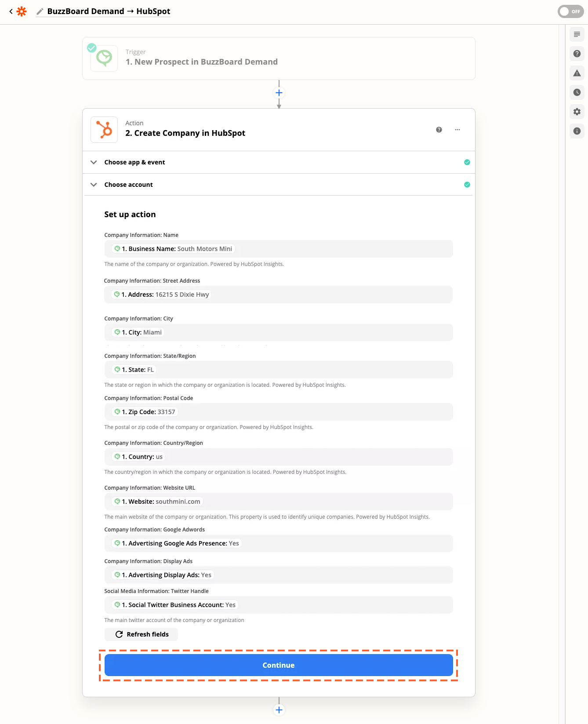Toggle the Zap OFF switch on
588x724 pixels.
(x=570, y=11)
